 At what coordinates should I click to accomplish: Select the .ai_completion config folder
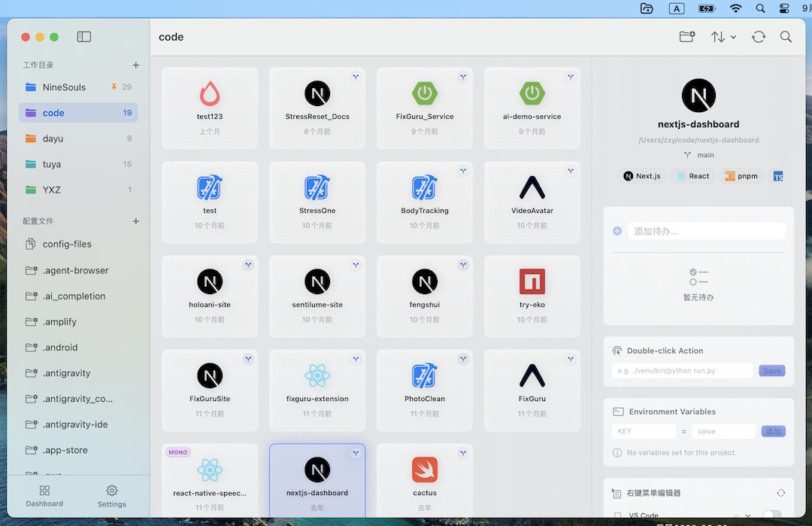(78, 296)
